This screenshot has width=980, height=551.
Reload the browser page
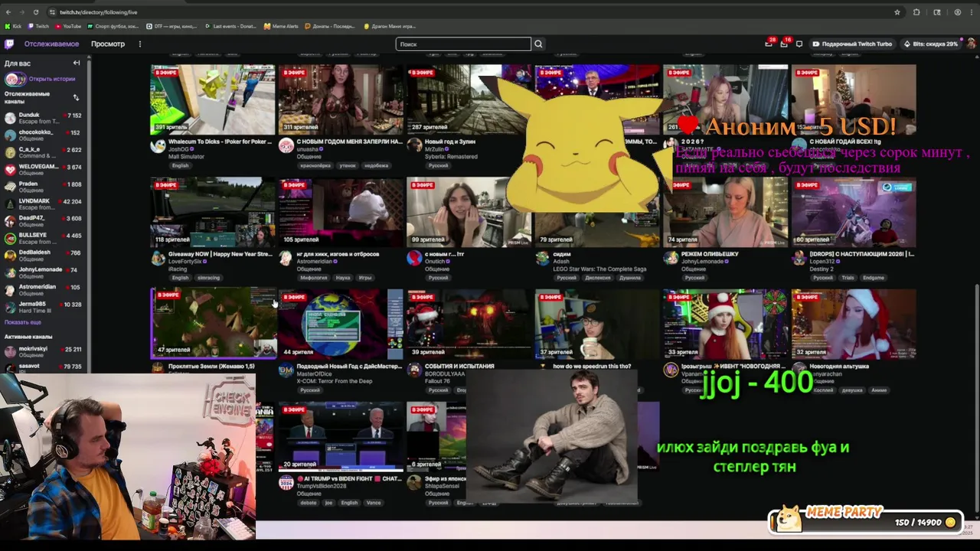pyautogui.click(x=36, y=12)
